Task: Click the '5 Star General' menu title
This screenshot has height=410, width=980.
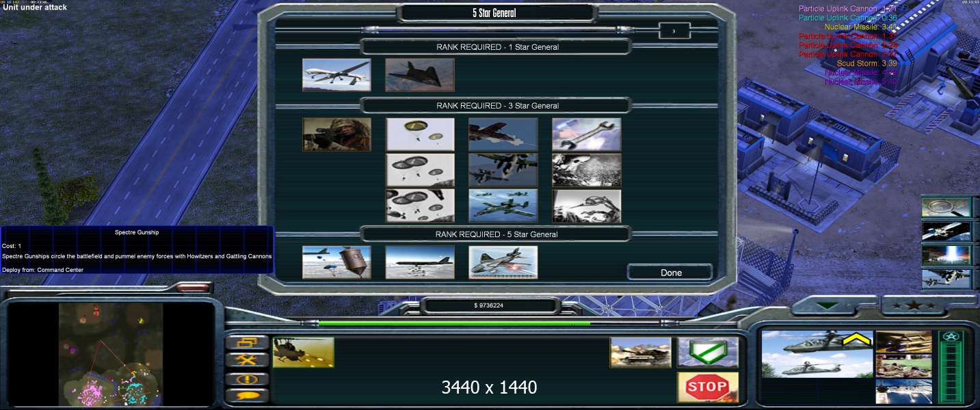Action: click(x=494, y=13)
